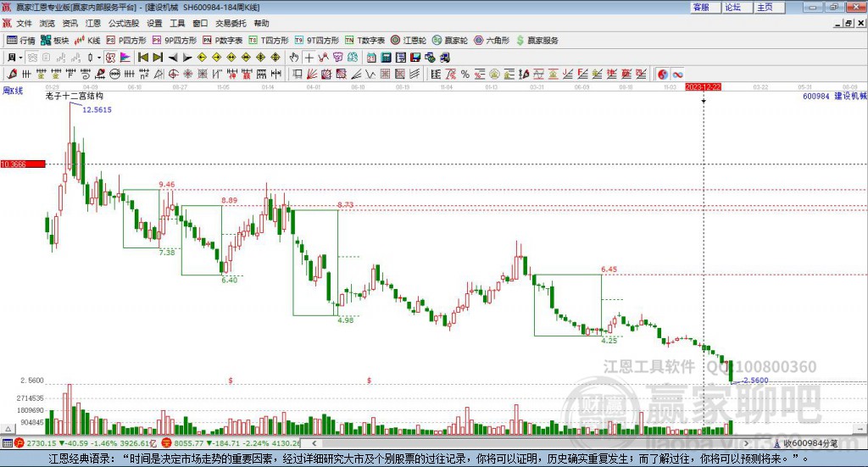Open the 江恩轮 Gann wheel

(x=409, y=41)
